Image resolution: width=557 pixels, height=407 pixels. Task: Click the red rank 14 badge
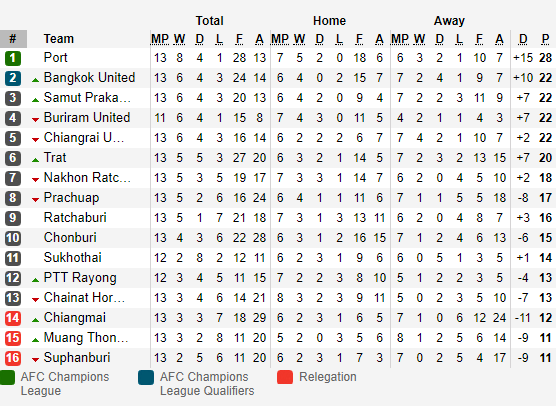[13, 318]
